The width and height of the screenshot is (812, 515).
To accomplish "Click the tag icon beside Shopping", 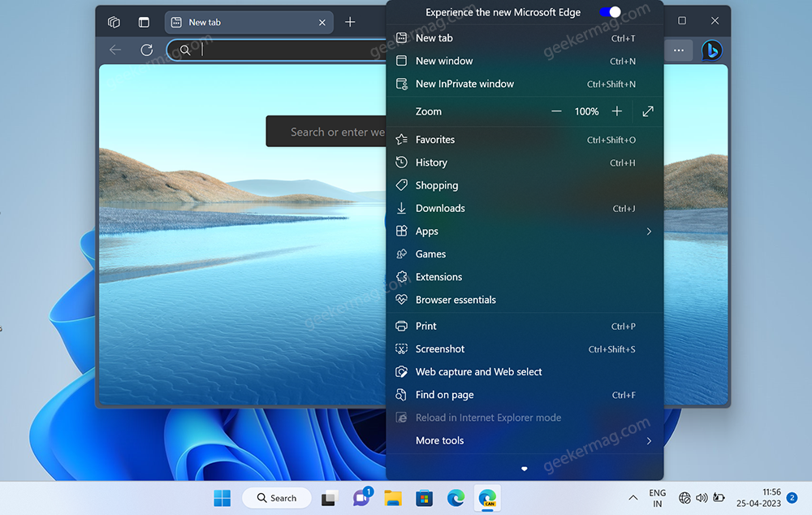I will (401, 185).
